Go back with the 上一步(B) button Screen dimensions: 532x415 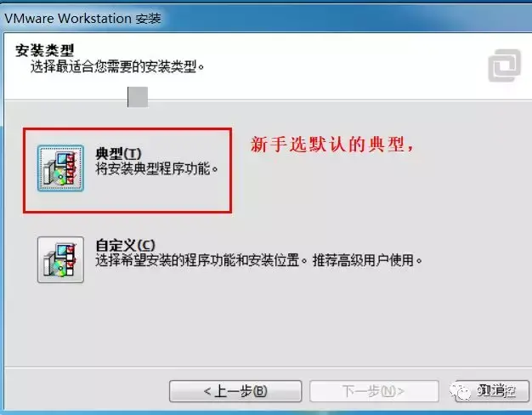coord(235,391)
